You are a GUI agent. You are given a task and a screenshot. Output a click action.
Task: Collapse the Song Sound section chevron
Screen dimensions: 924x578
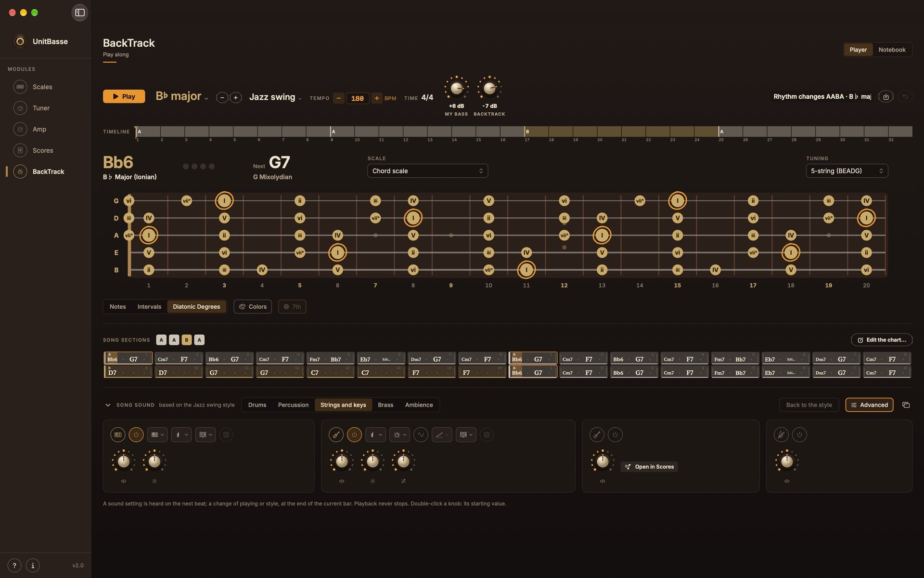pyautogui.click(x=108, y=405)
